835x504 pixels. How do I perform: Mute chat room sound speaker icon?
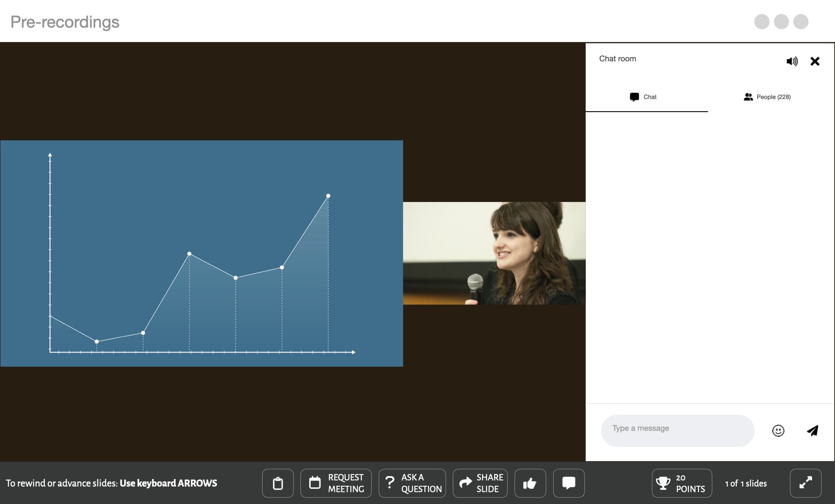tap(792, 61)
